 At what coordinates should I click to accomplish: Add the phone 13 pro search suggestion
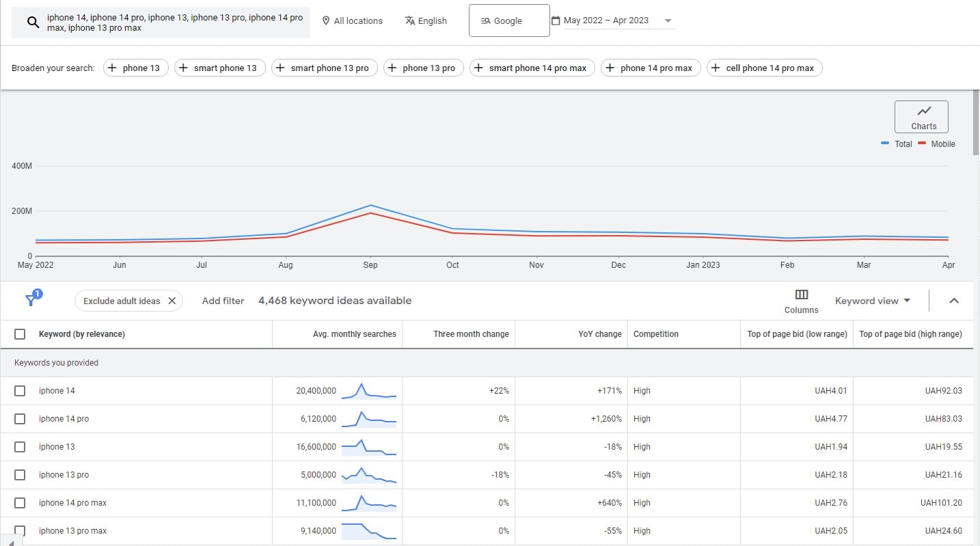click(x=423, y=68)
